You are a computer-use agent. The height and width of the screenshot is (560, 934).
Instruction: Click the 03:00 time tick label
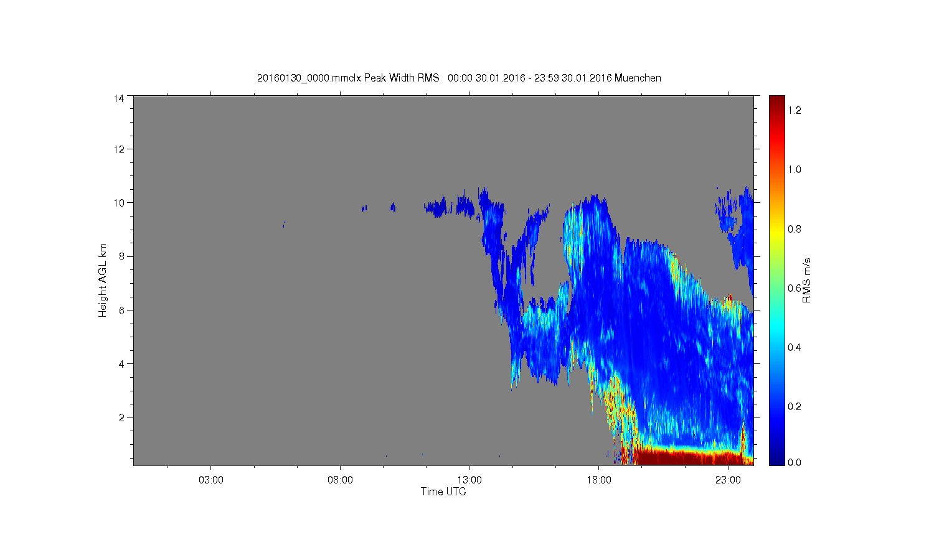click(x=211, y=480)
